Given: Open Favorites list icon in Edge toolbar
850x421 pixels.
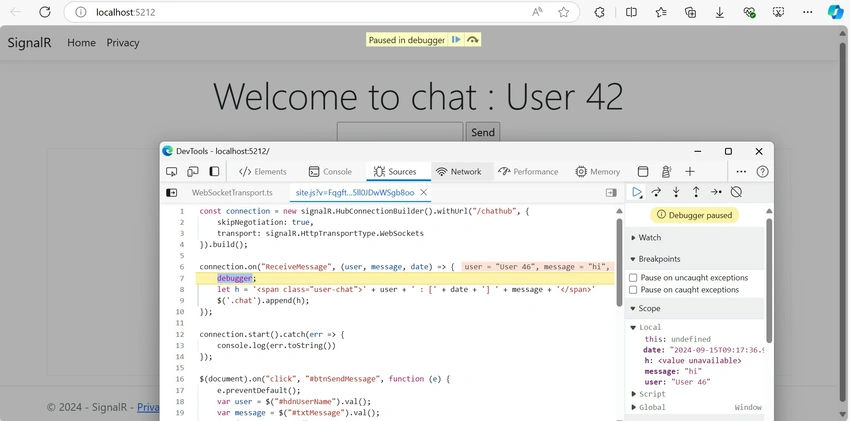Looking at the screenshot, I should pos(661,12).
